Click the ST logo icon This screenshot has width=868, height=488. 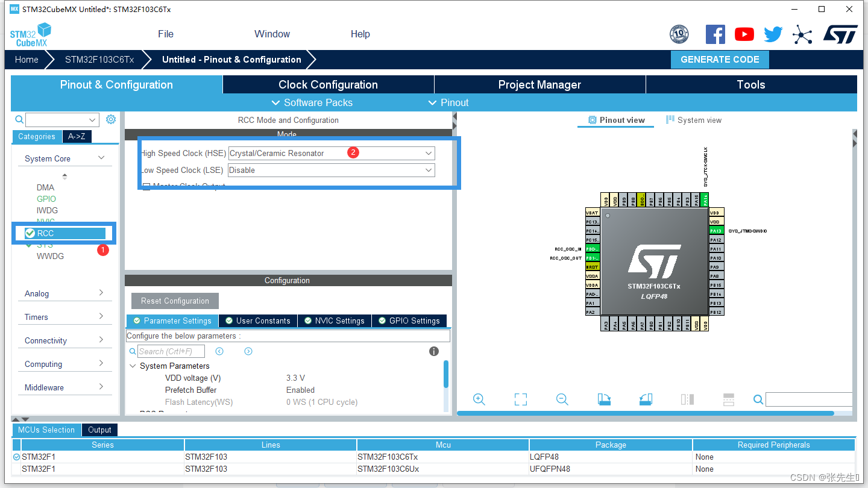pos(840,34)
